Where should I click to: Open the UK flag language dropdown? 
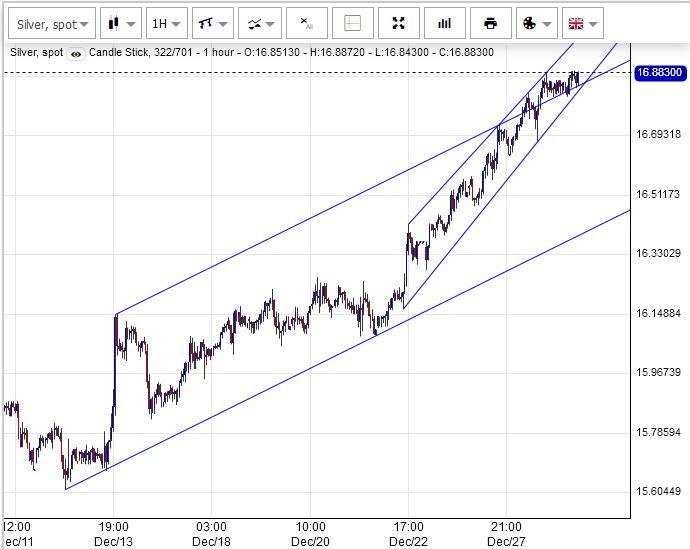[583, 23]
